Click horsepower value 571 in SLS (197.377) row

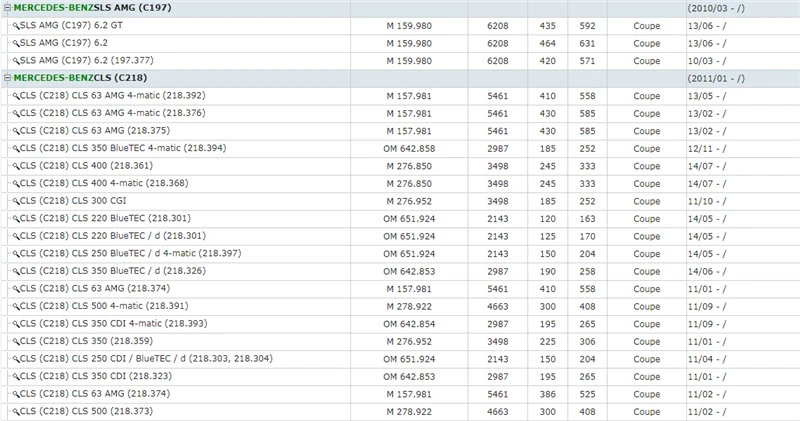[x=587, y=61]
